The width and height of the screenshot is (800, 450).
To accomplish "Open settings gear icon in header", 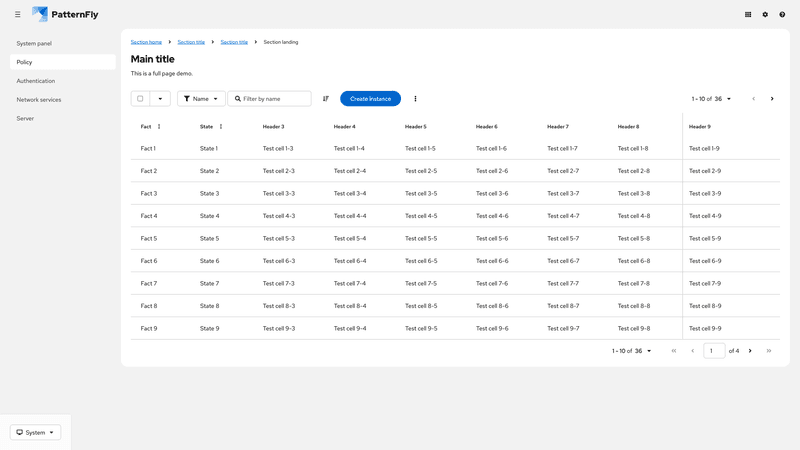I will pyautogui.click(x=765, y=14).
